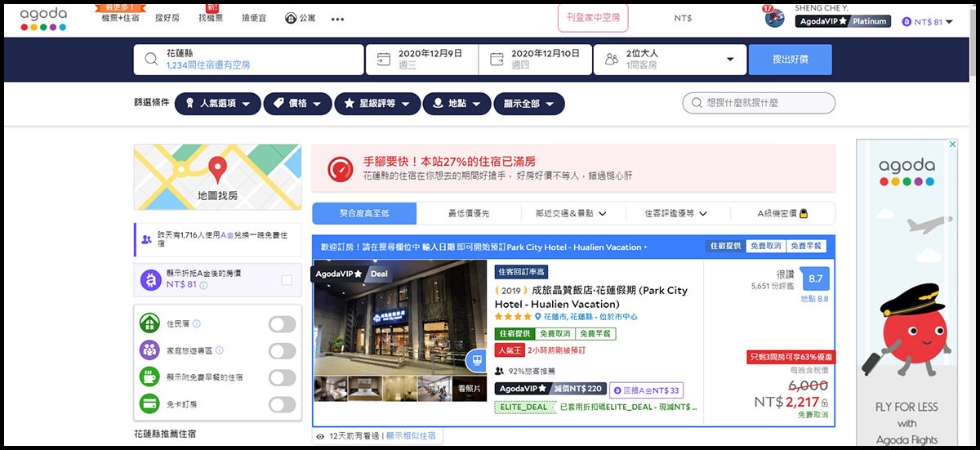Click the Agoda logo
Image resolution: width=980 pixels, height=450 pixels.
(43, 20)
